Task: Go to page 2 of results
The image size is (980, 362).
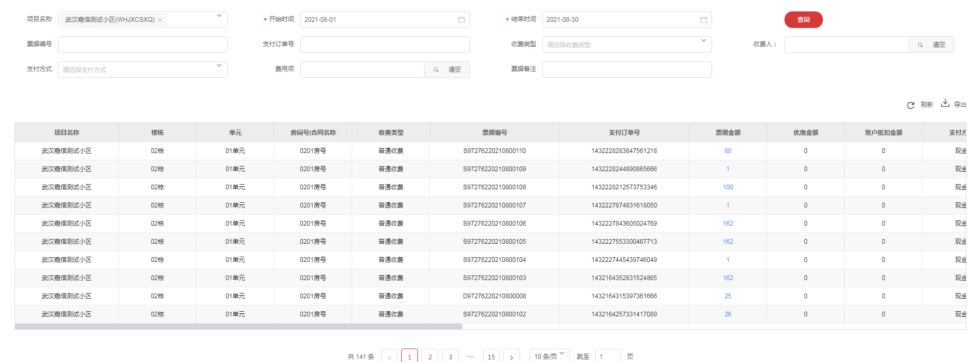Action: pos(430,356)
